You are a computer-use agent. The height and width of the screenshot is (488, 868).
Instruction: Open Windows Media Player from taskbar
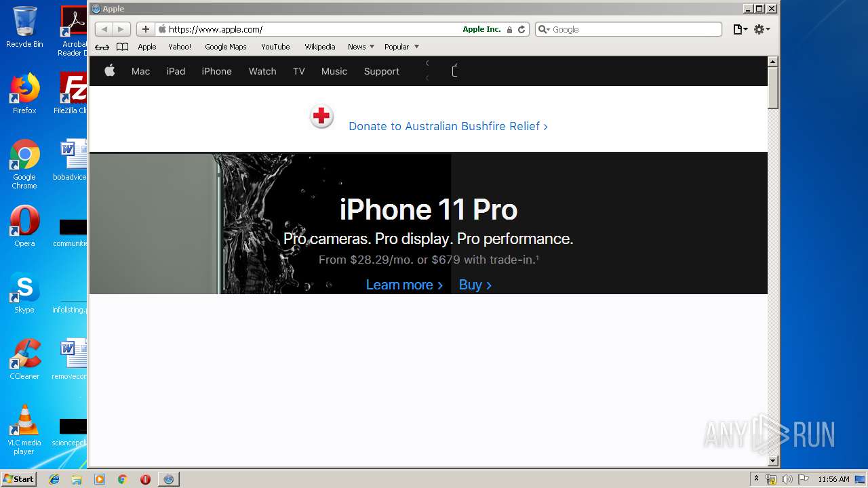pyautogui.click(x=100, y=479)
